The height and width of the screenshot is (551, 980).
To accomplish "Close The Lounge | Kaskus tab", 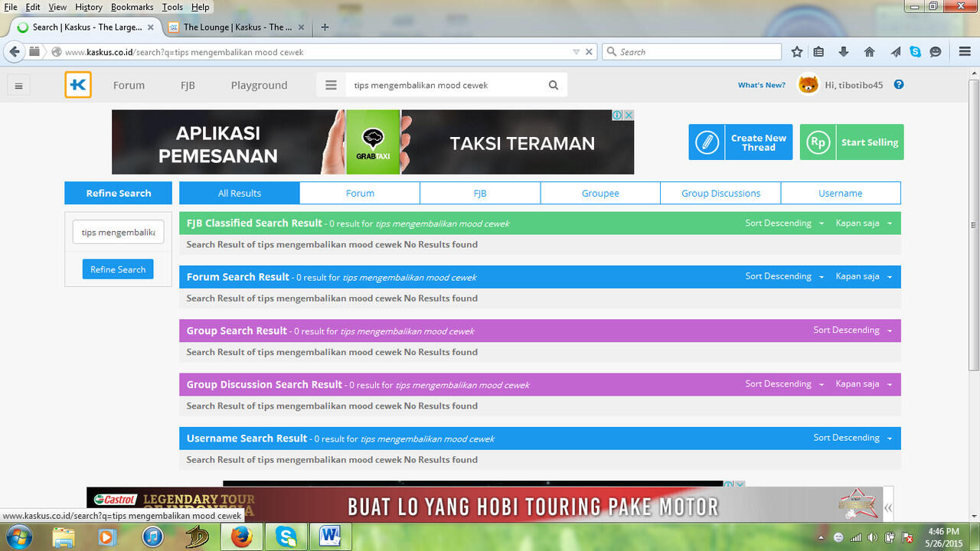I will pyautogui.click(x=301, y=27).
